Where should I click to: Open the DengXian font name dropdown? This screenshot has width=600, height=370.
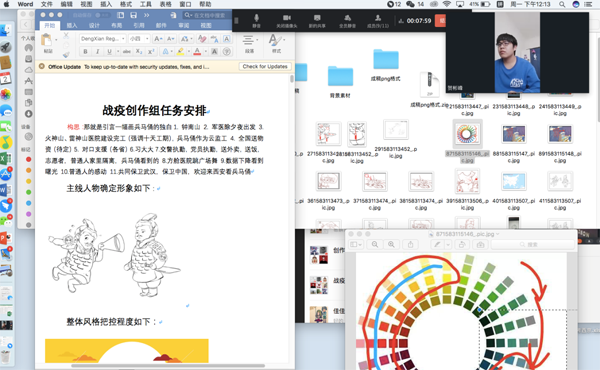pyautogui.click(x=103, y=39)
